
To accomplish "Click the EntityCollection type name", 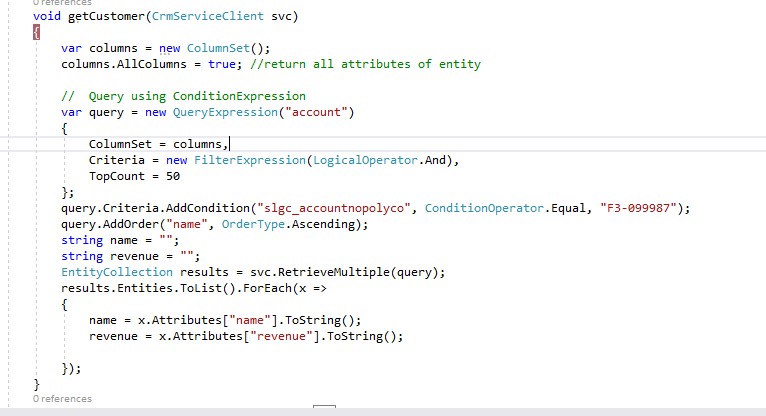I will pos(117,272).
